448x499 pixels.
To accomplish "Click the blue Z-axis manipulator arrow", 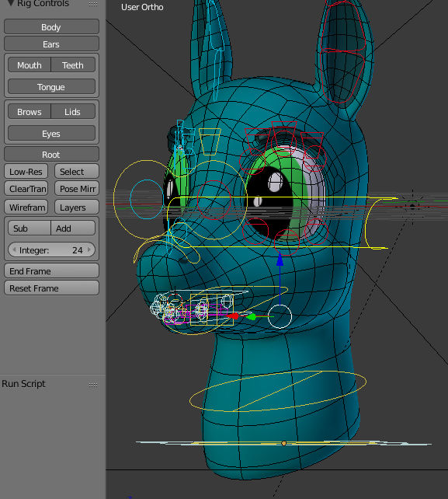I will (280, 260).
